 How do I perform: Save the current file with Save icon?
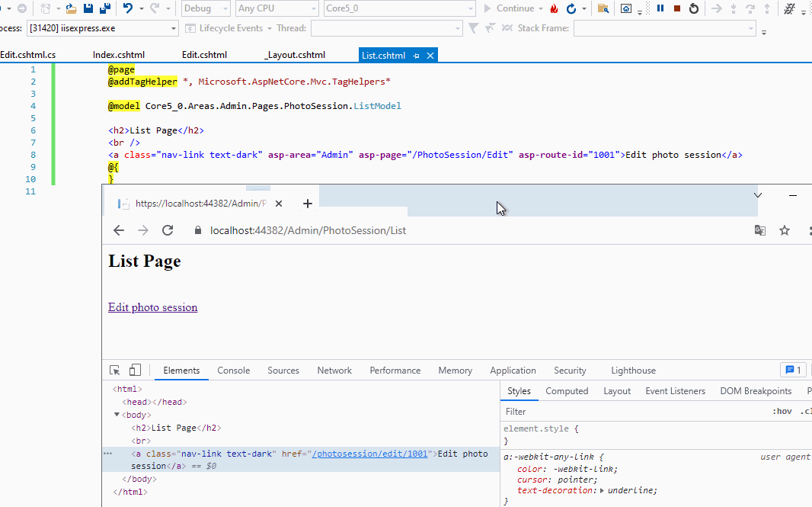tap(88, 8)
